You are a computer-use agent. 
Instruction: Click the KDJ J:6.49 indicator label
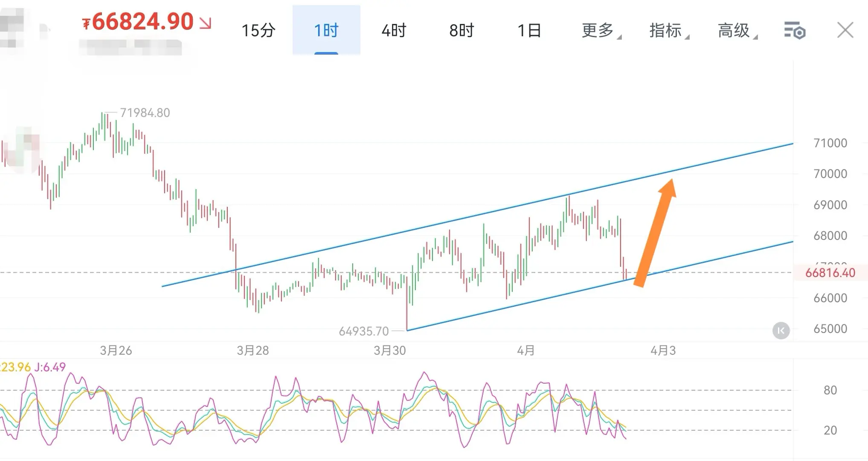[x=50, y=367]
